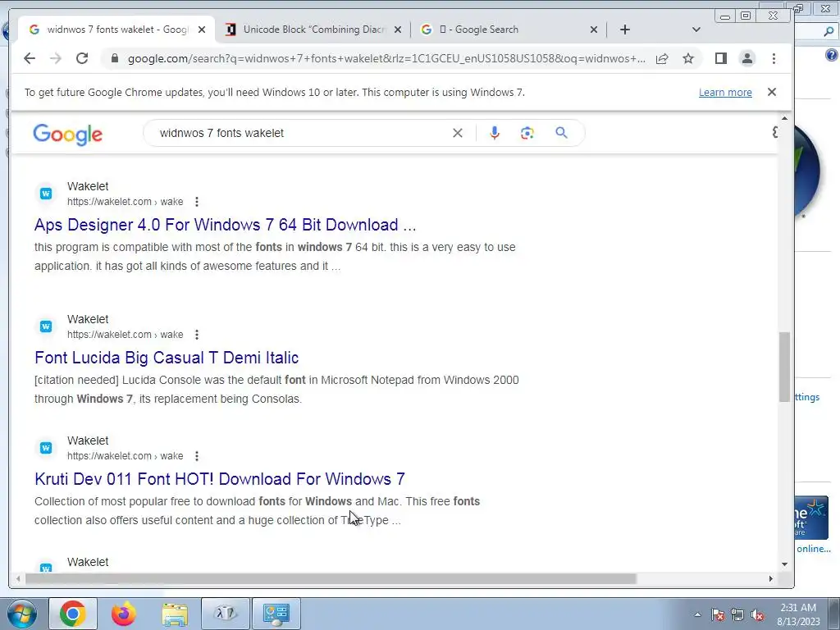The image size is (840, 630).
Task: Open Windows Start menu
Action: click(21, 614)
